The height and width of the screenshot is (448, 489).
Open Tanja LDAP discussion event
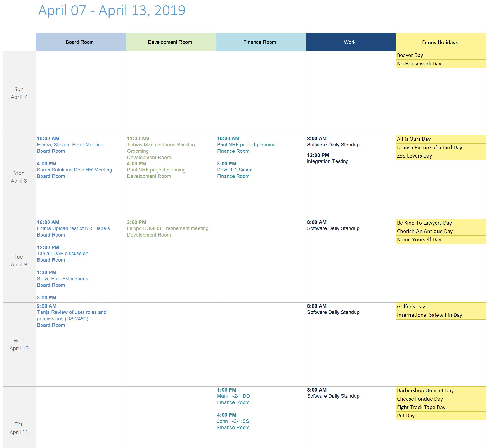click(x=63, y=254)
